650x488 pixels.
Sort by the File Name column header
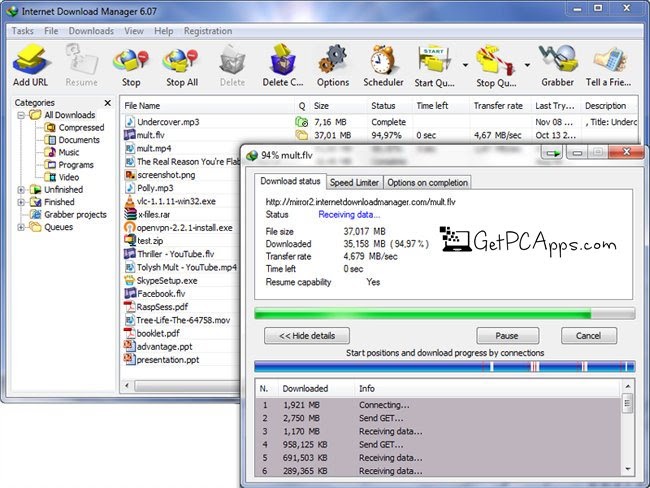click(x=207, y=106)
